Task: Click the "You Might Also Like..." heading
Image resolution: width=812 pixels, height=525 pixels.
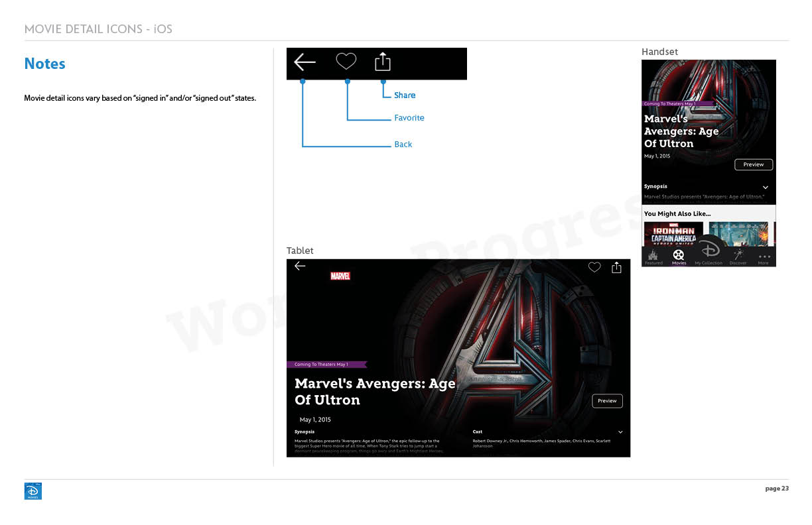Action: (677, 214)
